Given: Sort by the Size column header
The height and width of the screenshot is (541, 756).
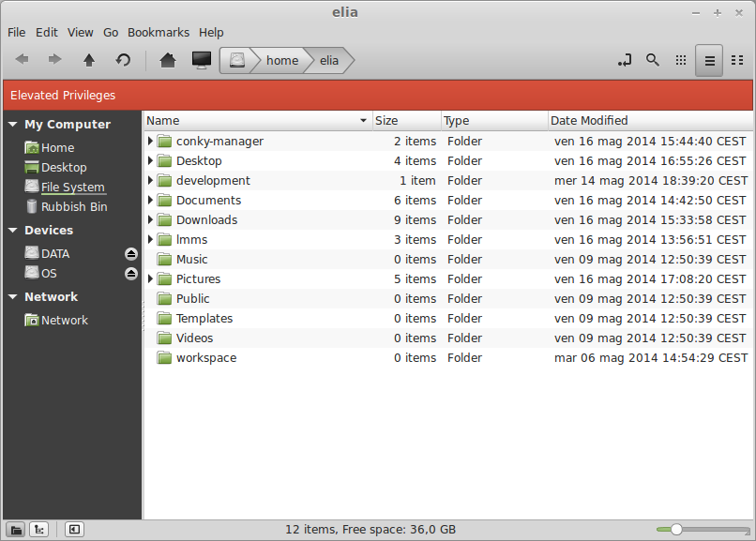Looking at the screenshot, I should coord(407,120).
